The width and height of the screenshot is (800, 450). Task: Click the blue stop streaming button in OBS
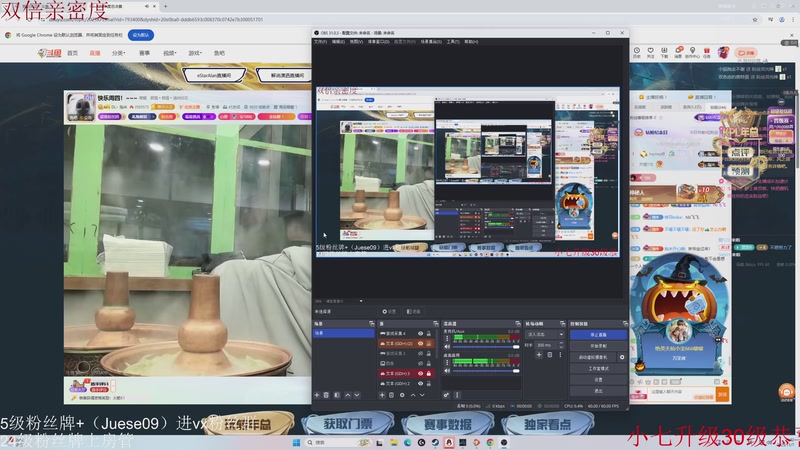pyautogui.click(x=598, y=335)
